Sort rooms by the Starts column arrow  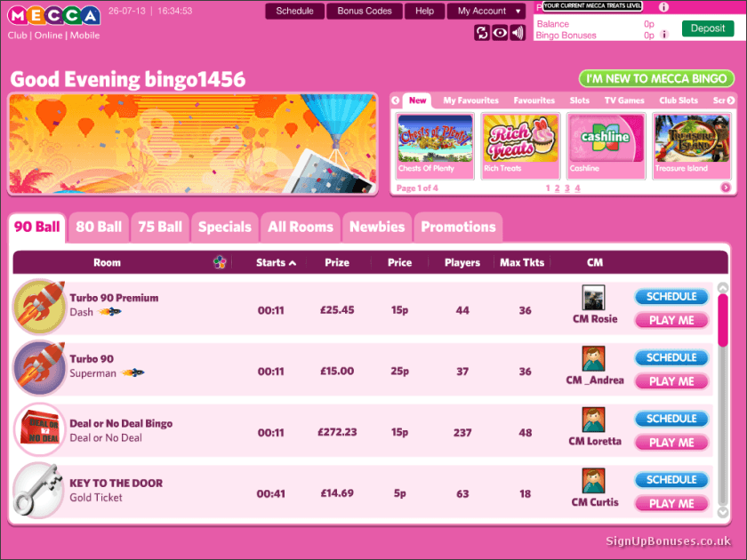click(293, 263)
